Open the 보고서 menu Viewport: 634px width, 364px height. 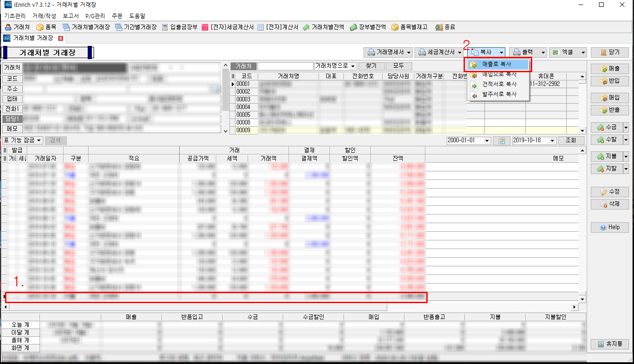pos(70,16)
